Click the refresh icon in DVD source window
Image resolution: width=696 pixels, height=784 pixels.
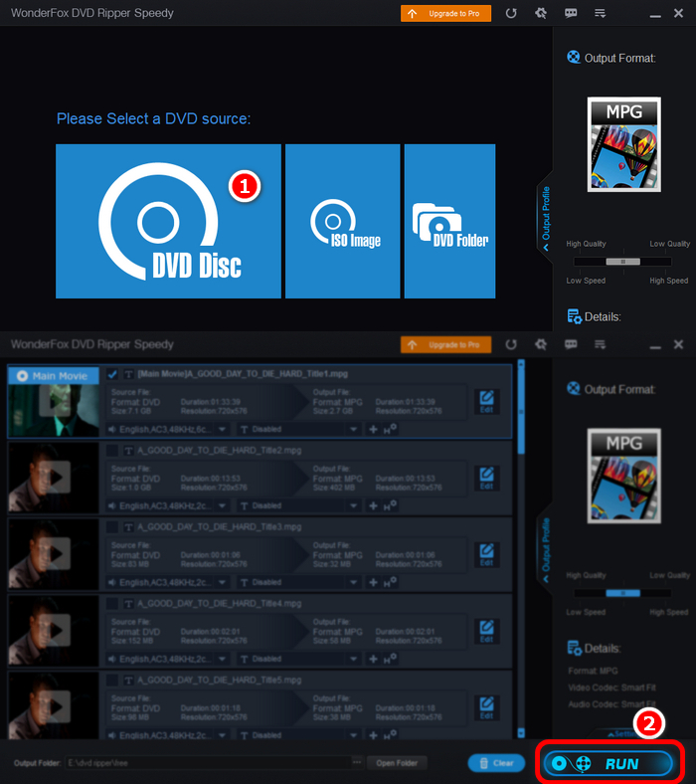tap(511, 13)
